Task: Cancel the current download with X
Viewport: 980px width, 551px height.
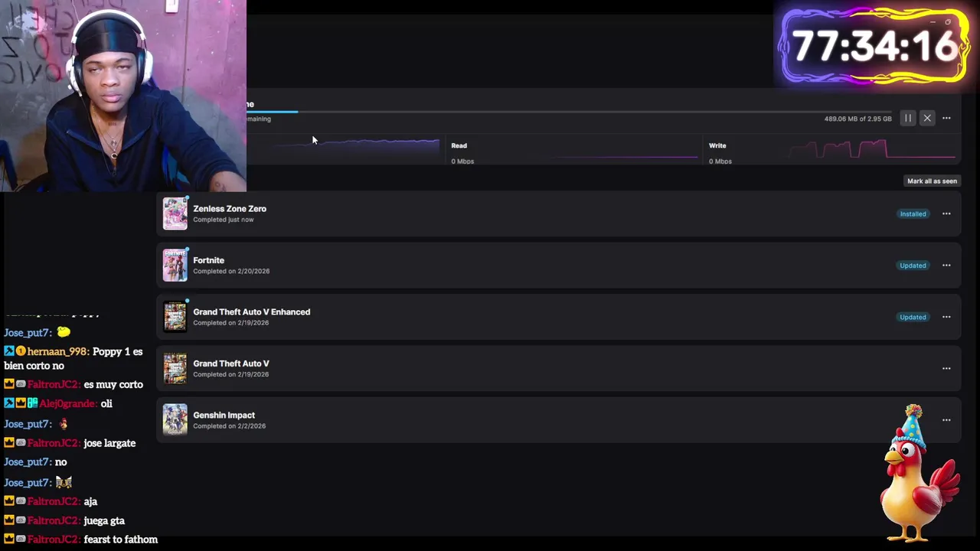Action: tap(927, 119)
